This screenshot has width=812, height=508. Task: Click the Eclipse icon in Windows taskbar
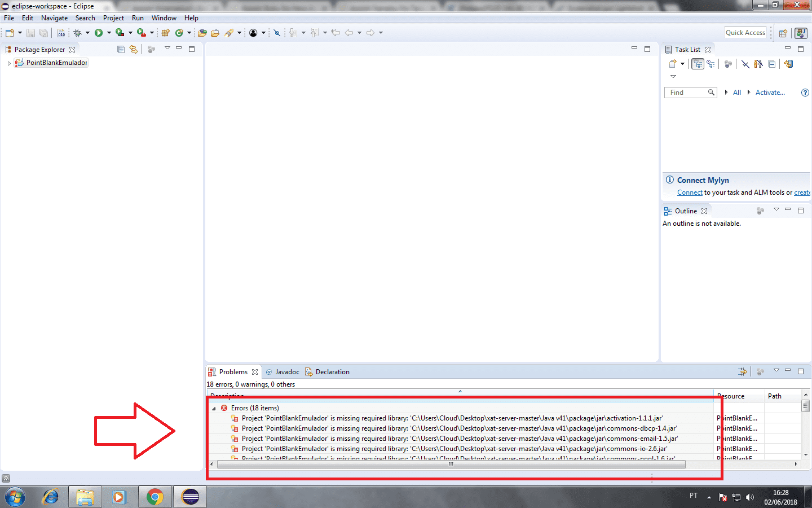191,497
